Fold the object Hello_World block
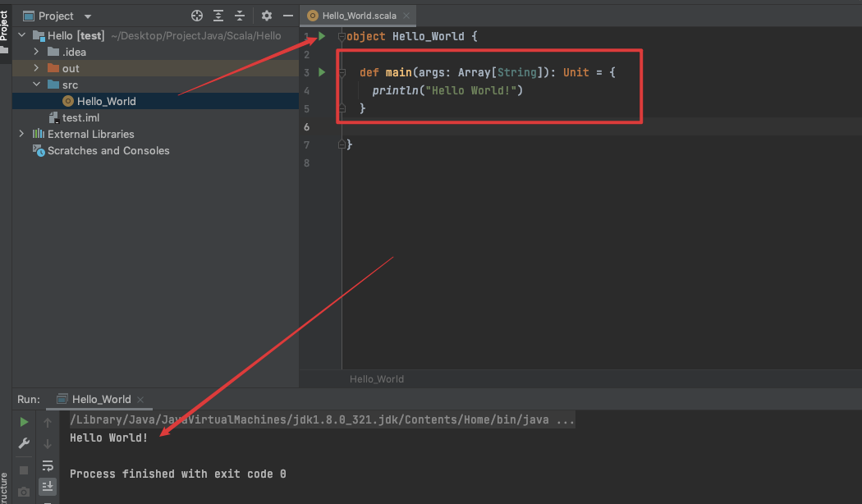 click(342, 37)
